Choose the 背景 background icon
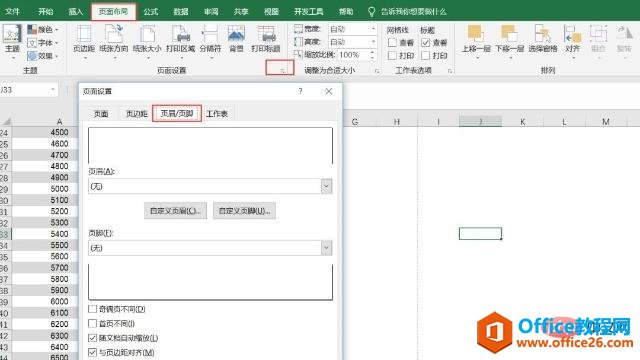The image size is (640, 360). 236,40
